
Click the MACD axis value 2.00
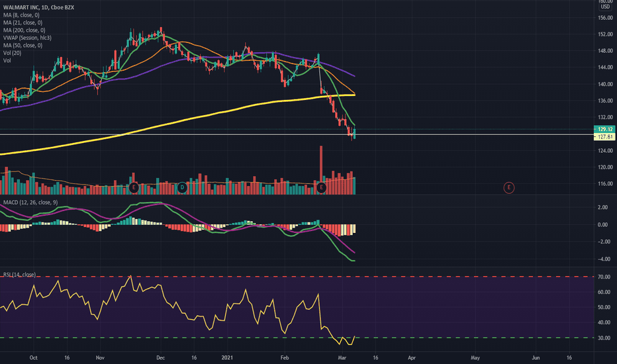click(x=602, y=207)
